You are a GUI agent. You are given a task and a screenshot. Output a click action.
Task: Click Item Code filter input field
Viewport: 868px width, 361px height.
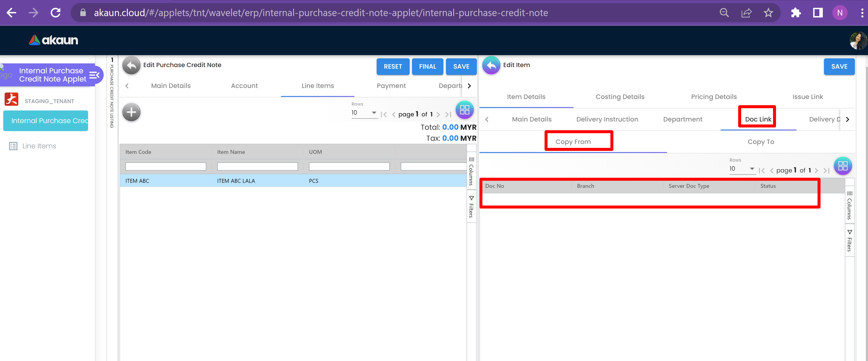pos(165,166)
